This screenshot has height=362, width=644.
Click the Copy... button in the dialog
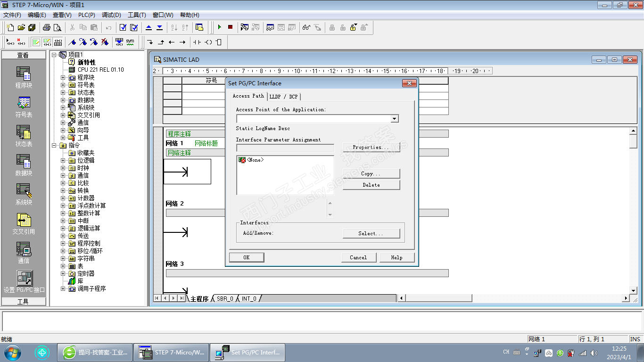point(371,173)
